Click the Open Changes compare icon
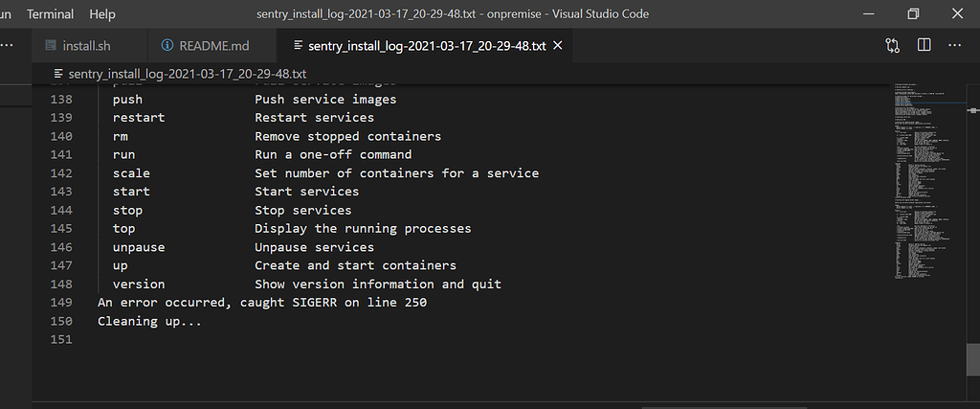Viewport: 980px width, 409px height. click(893, 45)
